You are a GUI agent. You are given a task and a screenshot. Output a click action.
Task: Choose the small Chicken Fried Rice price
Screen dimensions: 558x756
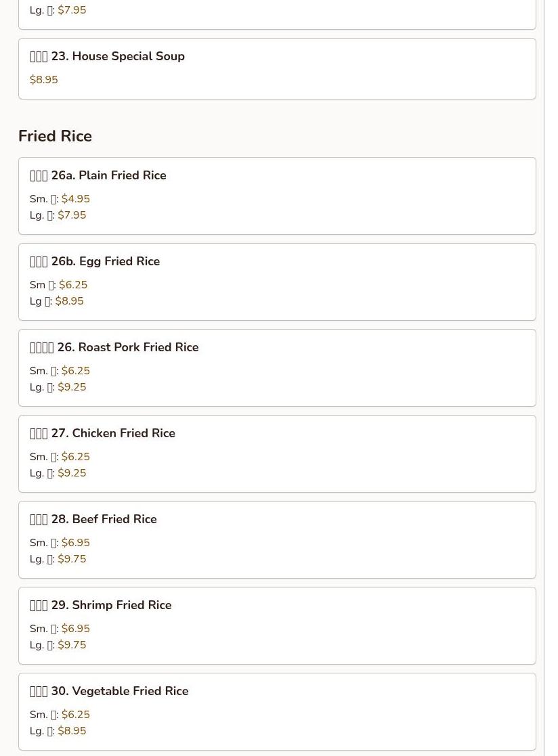(75, 457)
